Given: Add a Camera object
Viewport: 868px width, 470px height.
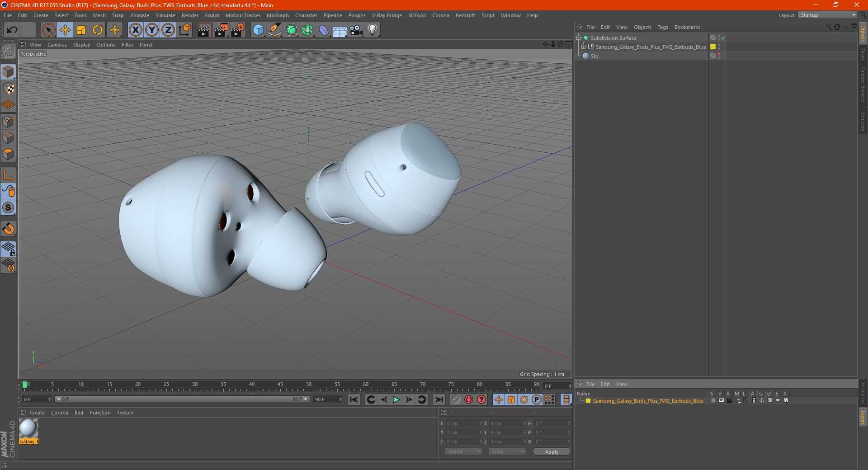Looking at the screenshot, I should [x=356, y=30].
